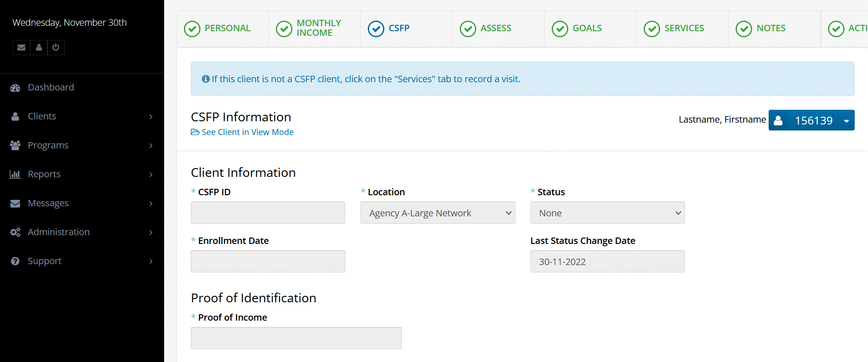The image size is (868, 362).
Task: Click the Enrollment Date field
Action: pyautogui.click(x=268, y=262)
